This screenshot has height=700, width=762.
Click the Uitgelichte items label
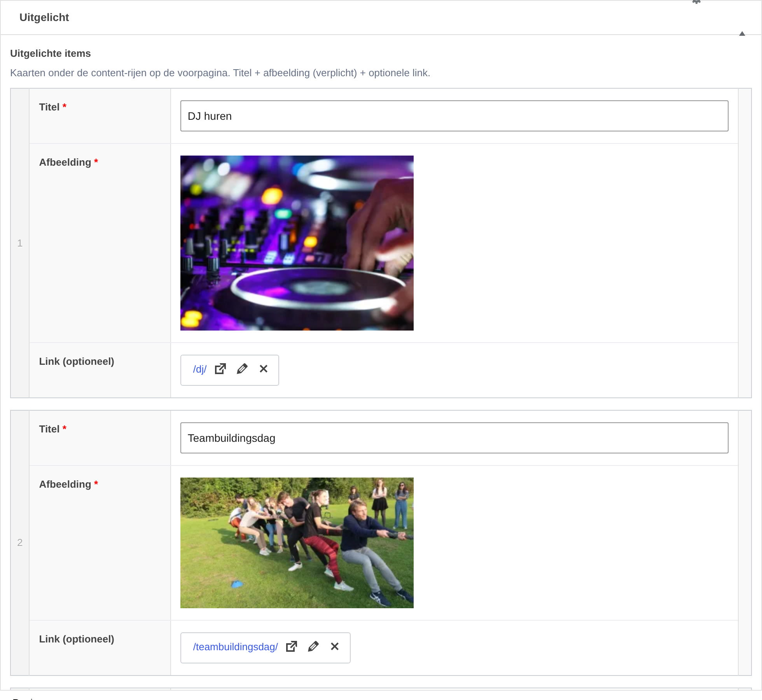pos(51,53)
